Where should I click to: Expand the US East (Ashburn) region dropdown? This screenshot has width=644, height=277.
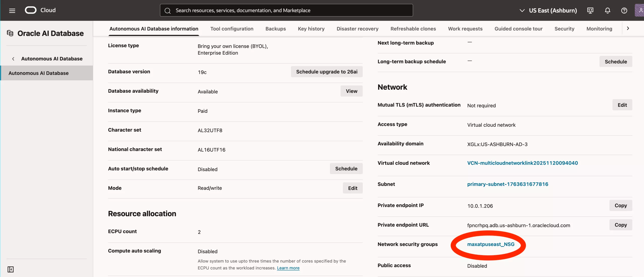click(x=548, y=10)
